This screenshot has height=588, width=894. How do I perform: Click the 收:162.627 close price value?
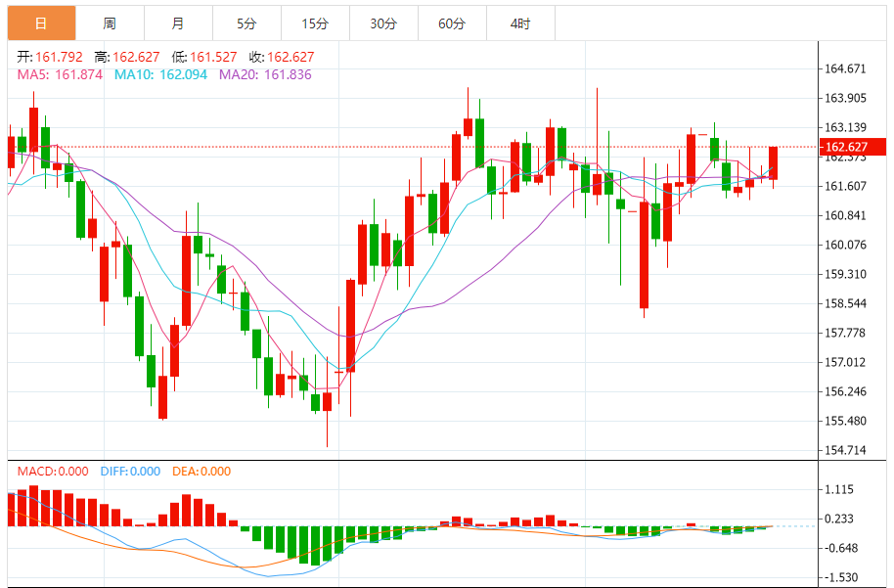click(x=282, y=57)
